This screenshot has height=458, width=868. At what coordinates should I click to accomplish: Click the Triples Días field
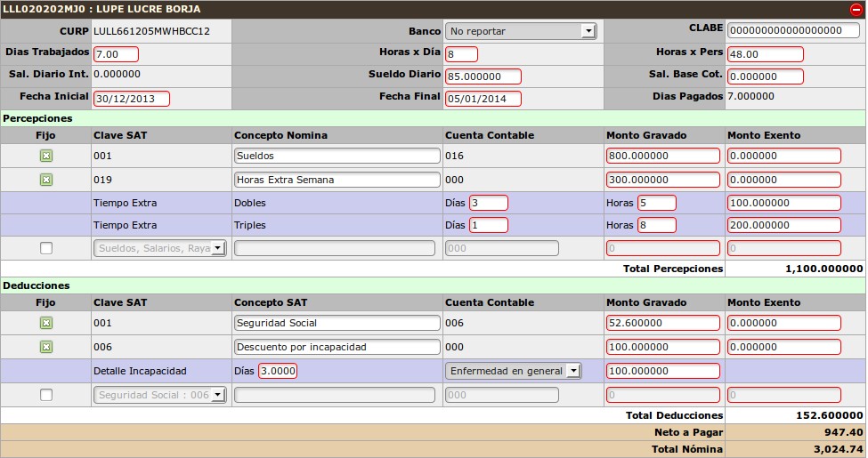488,225
